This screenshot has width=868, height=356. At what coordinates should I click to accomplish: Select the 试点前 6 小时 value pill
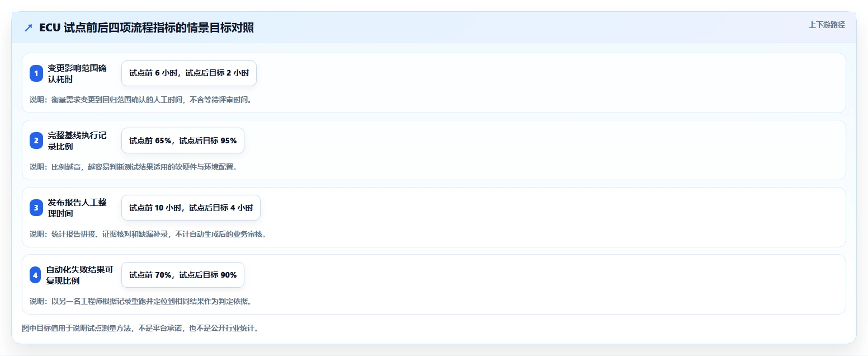(x=189, y=73)
